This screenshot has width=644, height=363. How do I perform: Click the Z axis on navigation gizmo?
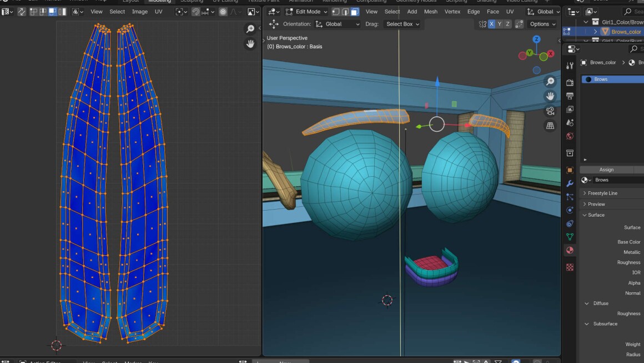click(536, 39)
